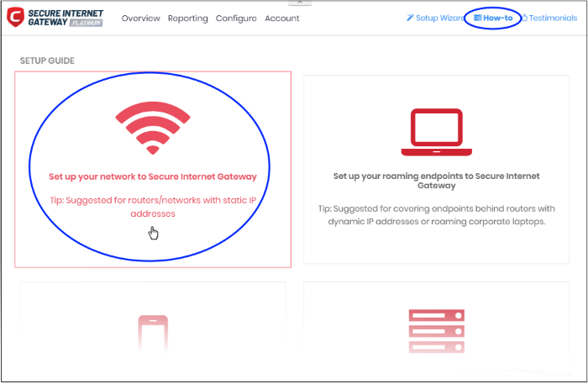Open the Account menu
The image size is (588, 384).
click(282, 18)
